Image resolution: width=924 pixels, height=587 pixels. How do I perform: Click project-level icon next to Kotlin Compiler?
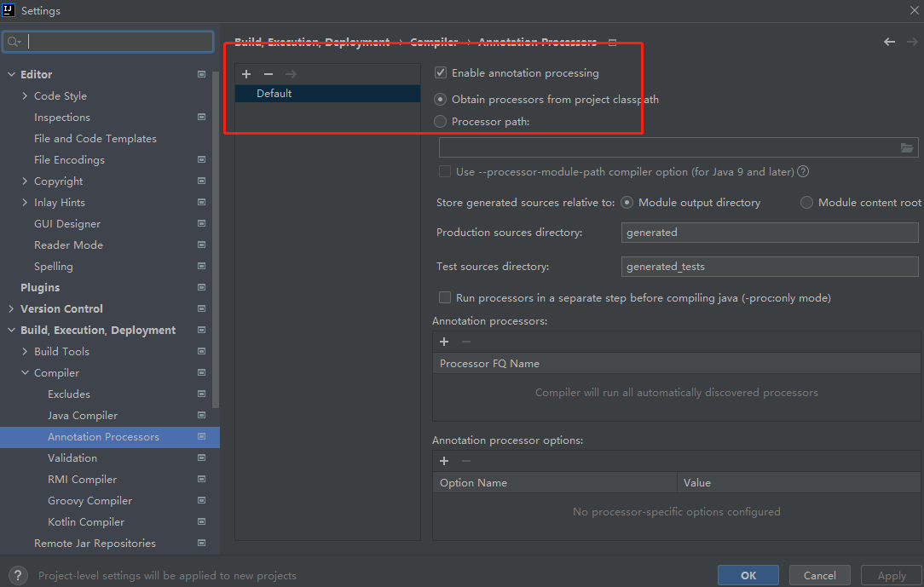pos(201,521)
